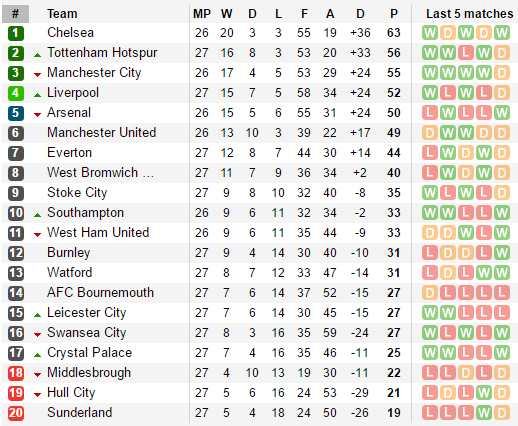Click the green up arrow beside Tottenham Hotspur
Screen dimensions: 518x426
click(x=38, y=55)
